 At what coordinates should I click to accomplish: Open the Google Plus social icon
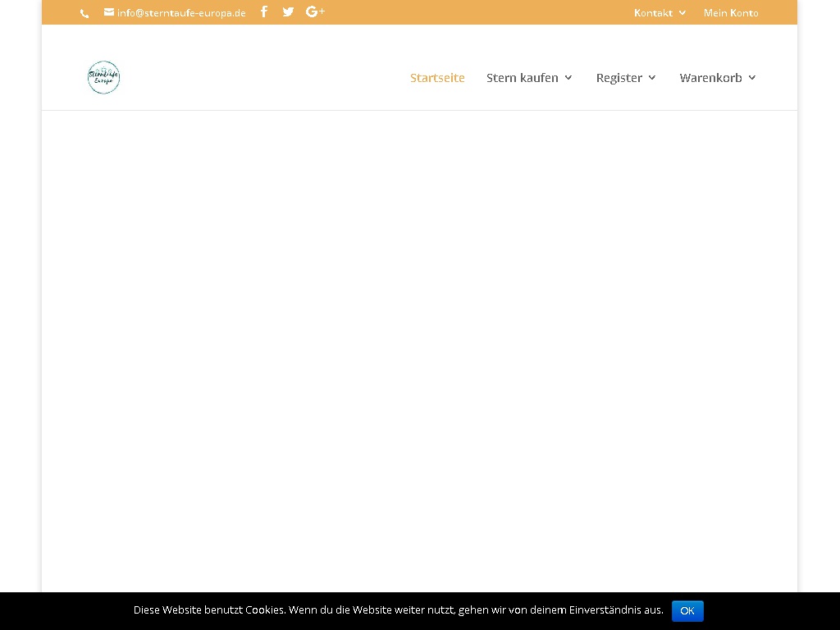coord(315,11)
